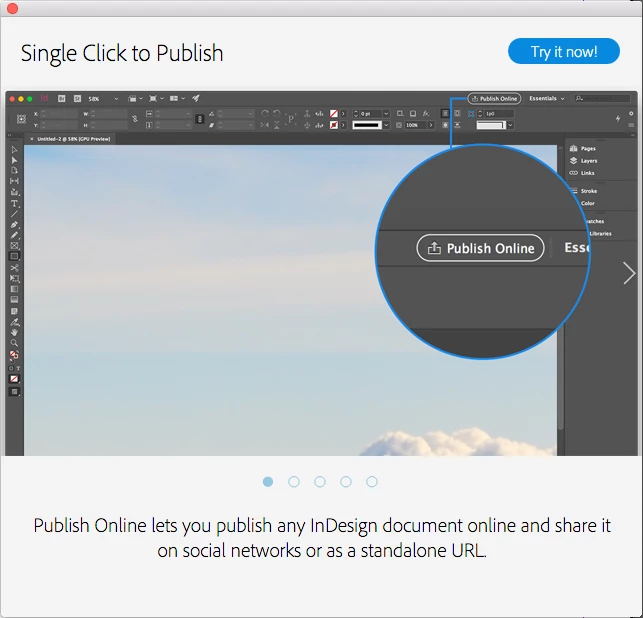Viewport: 643px width, 618px height.
Task: Select the third slide indicator dot
Action: (x=320, y=481)
